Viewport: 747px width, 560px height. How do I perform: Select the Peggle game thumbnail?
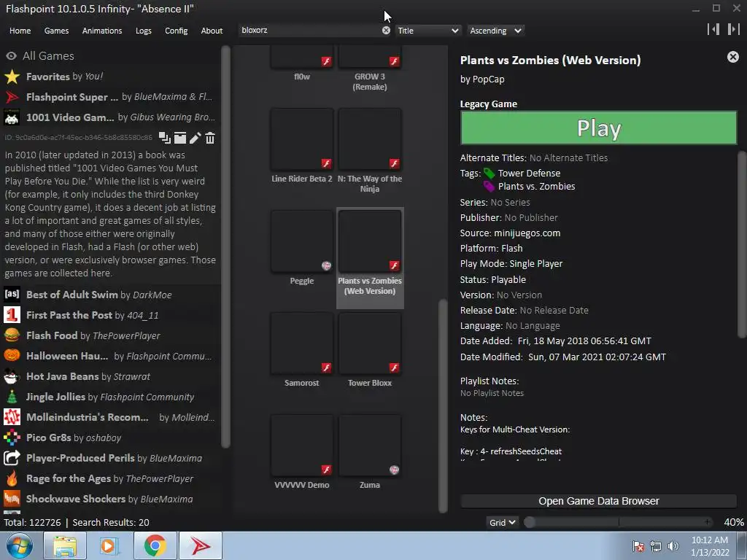point(302,241)
